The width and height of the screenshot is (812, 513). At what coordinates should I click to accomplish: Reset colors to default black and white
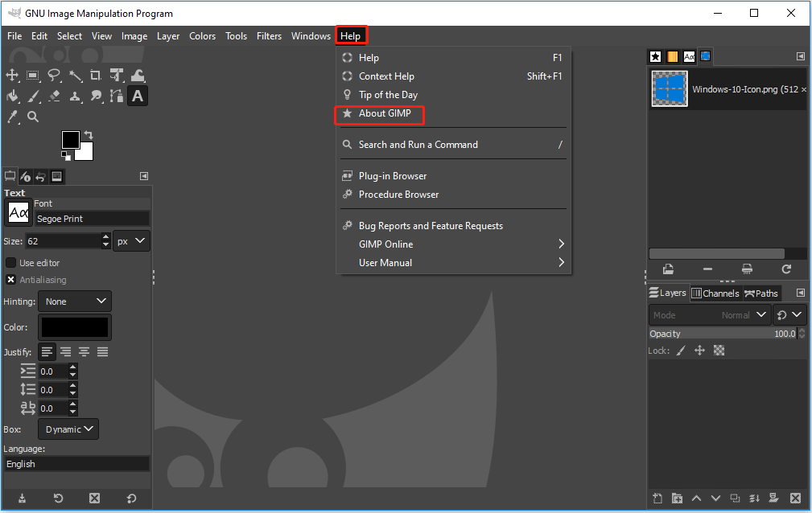(65, 155)
